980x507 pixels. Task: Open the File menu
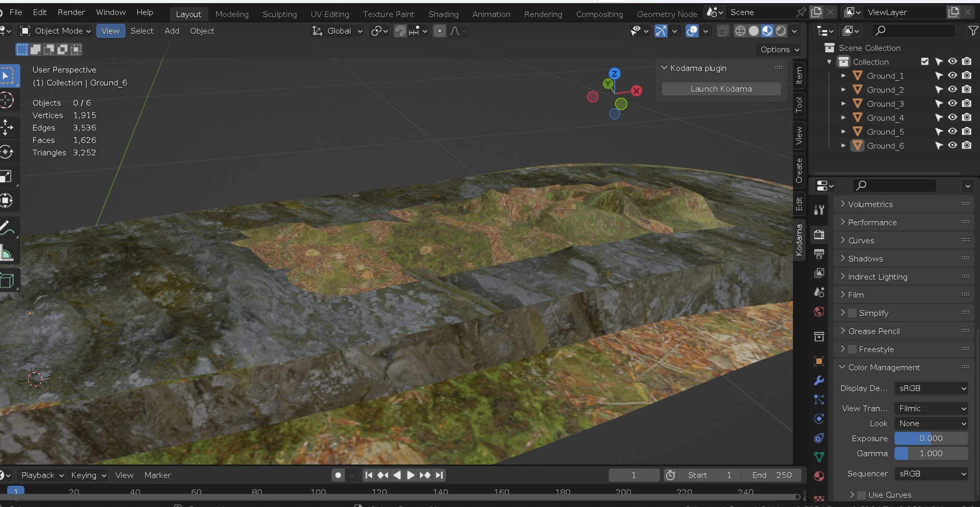(16, 12)
